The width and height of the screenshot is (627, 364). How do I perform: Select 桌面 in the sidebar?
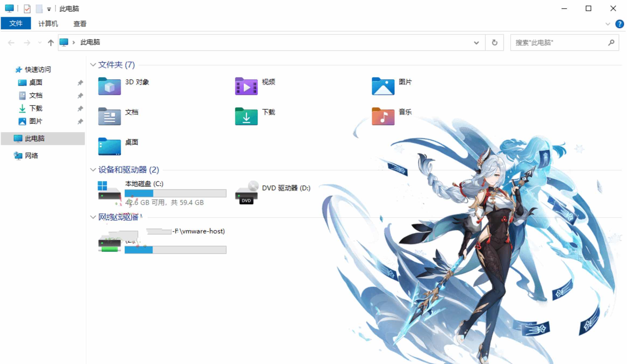[x=36, y=83]
